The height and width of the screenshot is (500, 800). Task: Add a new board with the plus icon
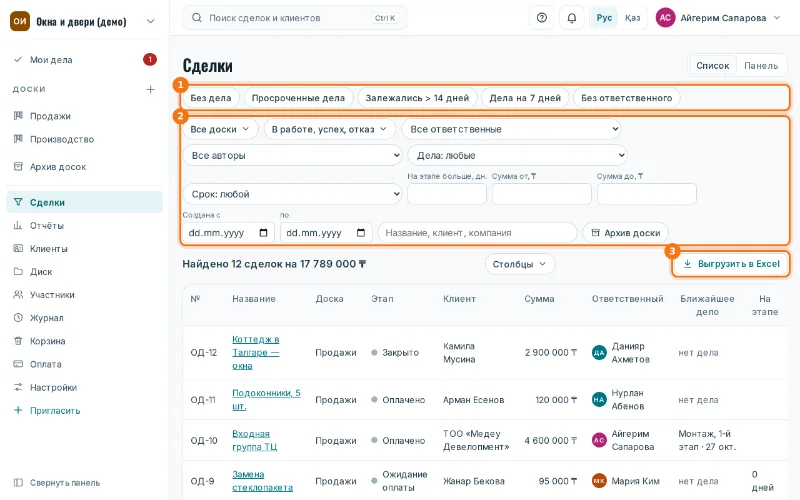coord(151,89)
